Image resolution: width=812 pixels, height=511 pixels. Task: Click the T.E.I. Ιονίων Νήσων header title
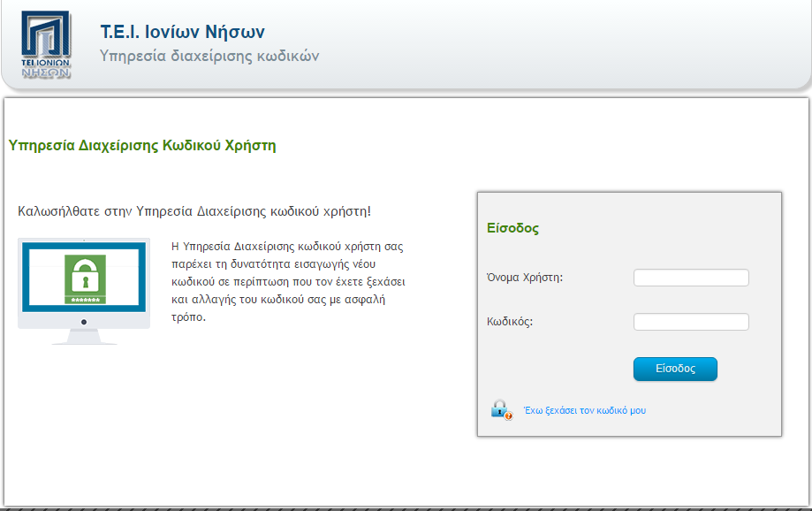pyautogui.click(x=182, y=32)
